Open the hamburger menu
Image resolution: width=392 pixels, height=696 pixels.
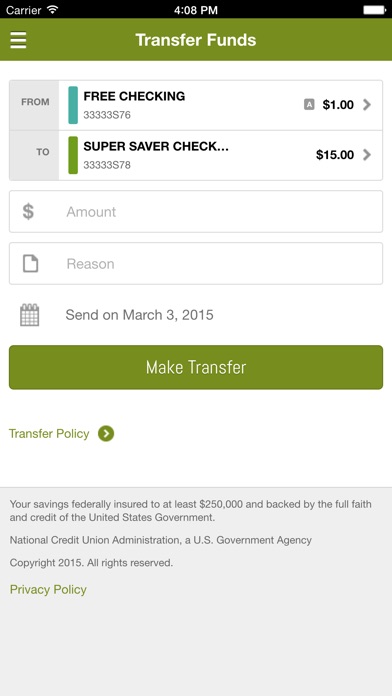(18, 40)
